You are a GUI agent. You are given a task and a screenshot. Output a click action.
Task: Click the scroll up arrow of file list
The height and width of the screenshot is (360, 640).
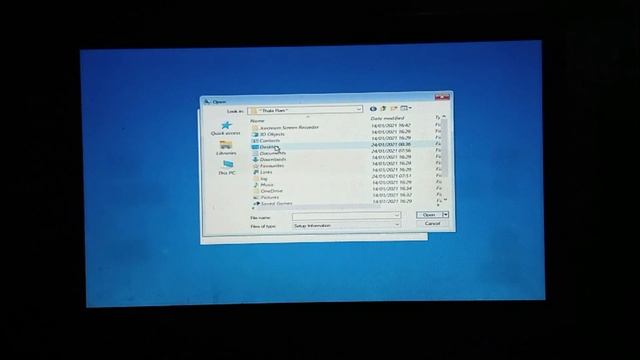click(444, 117)
